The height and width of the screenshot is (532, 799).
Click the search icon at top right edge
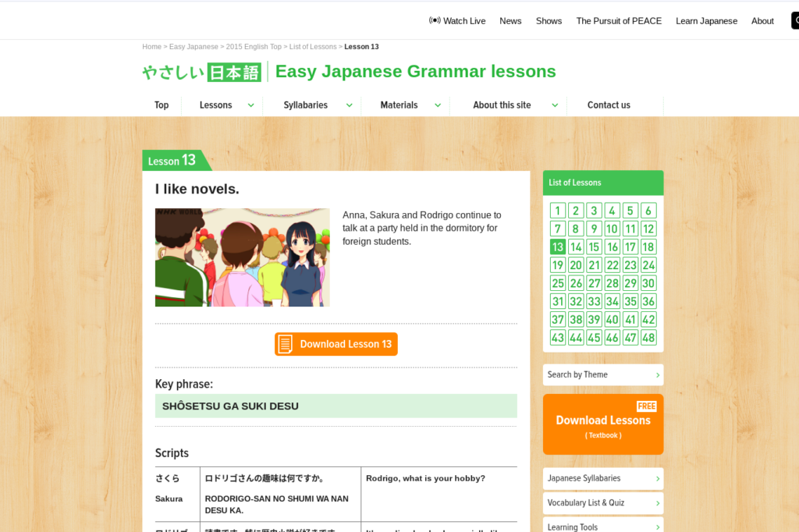point(795,20)
